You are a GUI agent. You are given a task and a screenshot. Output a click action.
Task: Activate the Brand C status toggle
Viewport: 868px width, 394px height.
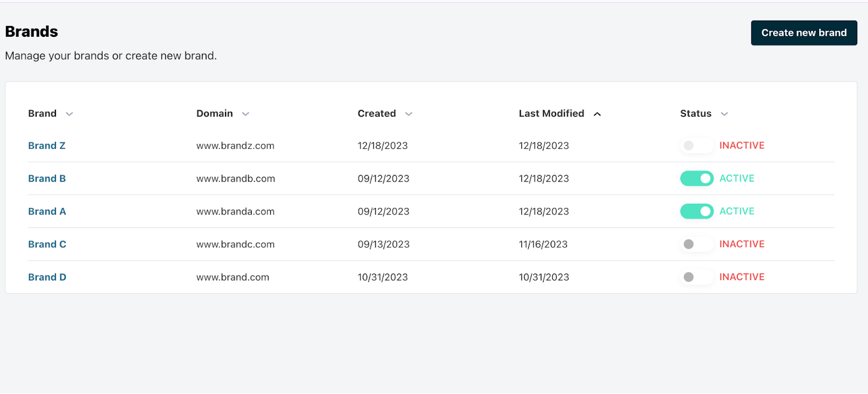(696, 244)
